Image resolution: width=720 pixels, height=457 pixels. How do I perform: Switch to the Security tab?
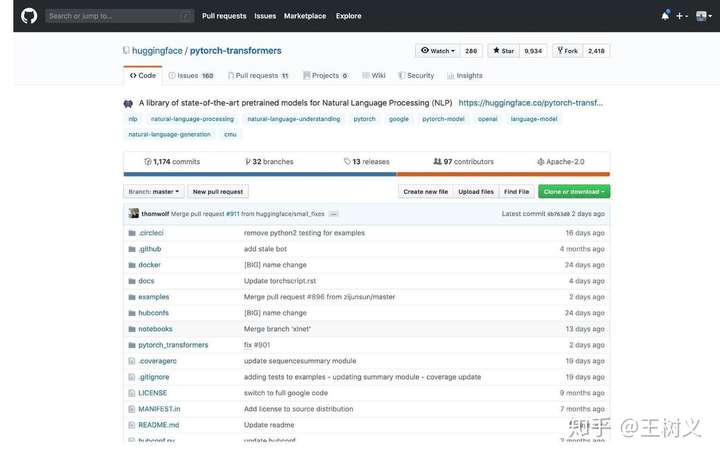[416, 75]
